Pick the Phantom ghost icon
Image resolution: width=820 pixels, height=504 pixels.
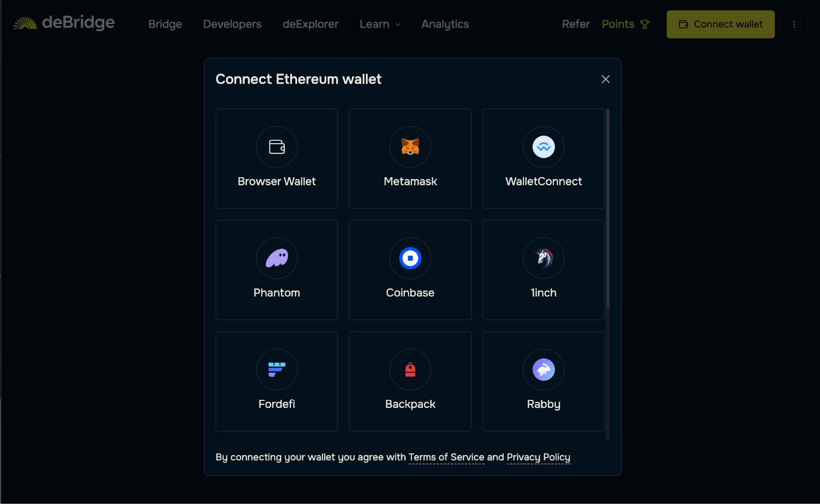click(277, 258)
